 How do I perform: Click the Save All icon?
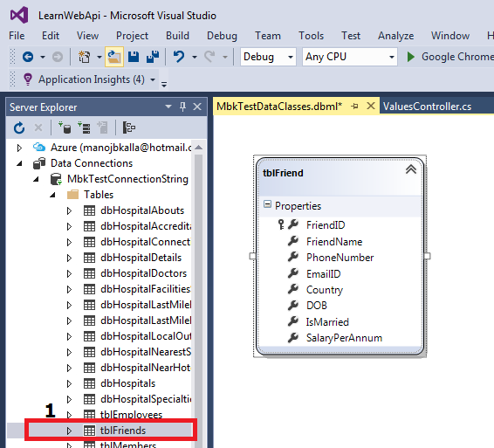[153, 57]
